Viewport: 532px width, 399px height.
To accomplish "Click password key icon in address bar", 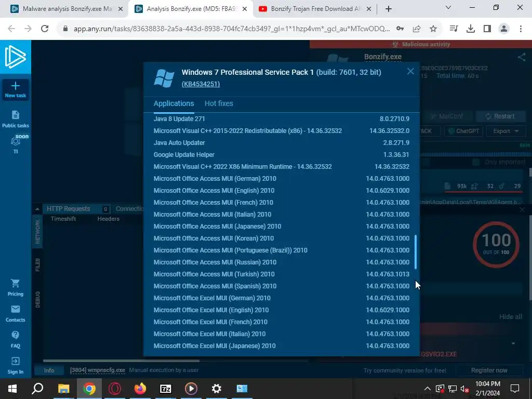I will (x=400, y=29).
